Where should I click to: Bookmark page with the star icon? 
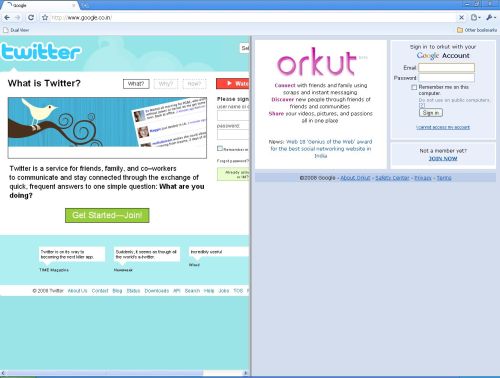pos(45,17)
